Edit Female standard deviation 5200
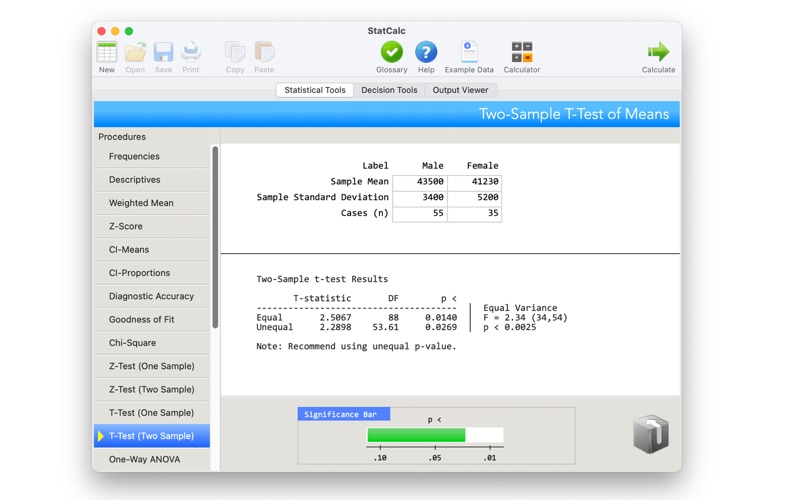800x500 pixels. click(474, 197)
